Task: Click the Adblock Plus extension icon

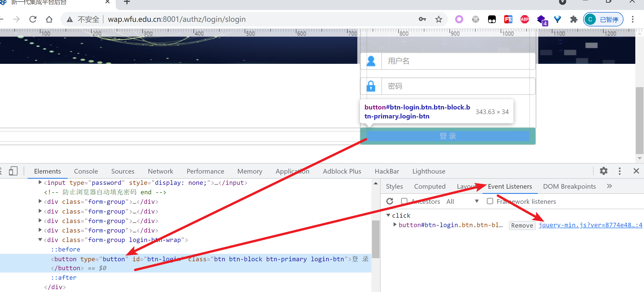Action: point(524,19)
